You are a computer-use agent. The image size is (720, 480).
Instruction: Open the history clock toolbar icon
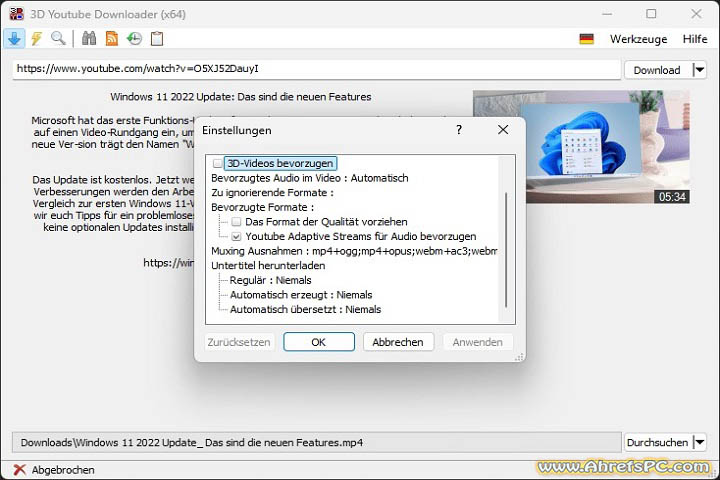coord(135,39)
